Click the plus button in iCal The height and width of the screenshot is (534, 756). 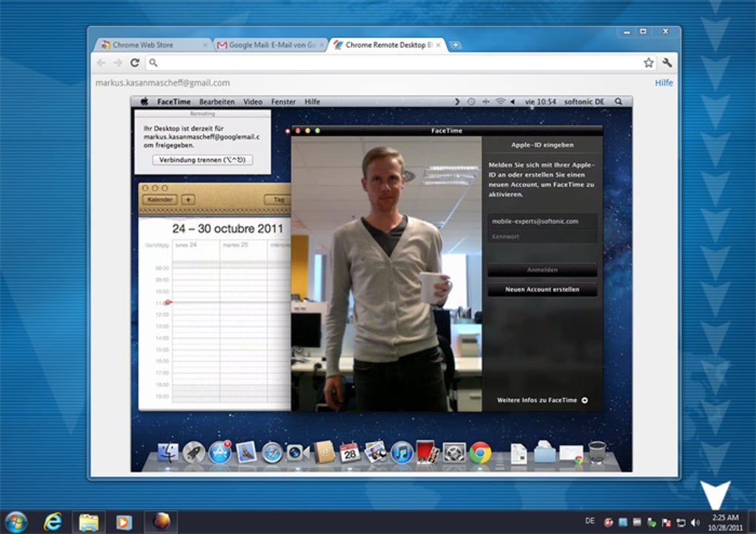188,200
